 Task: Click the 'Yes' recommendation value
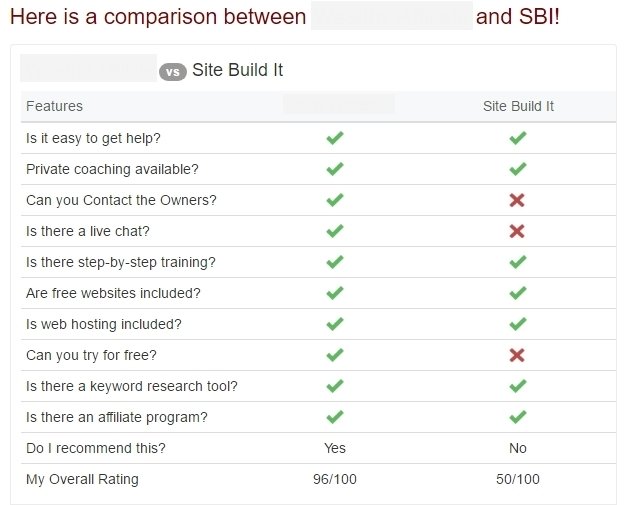click(335, 448)
